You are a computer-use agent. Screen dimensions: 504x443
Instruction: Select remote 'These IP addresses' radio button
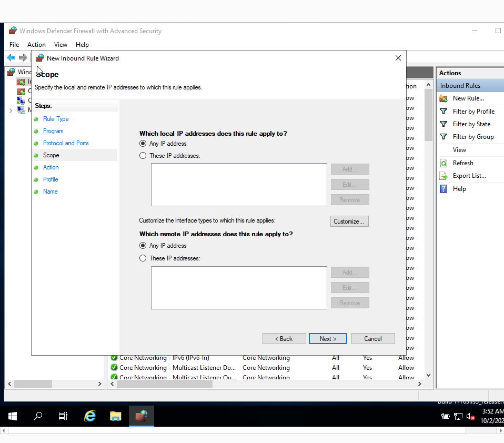(x=143, y=258)
